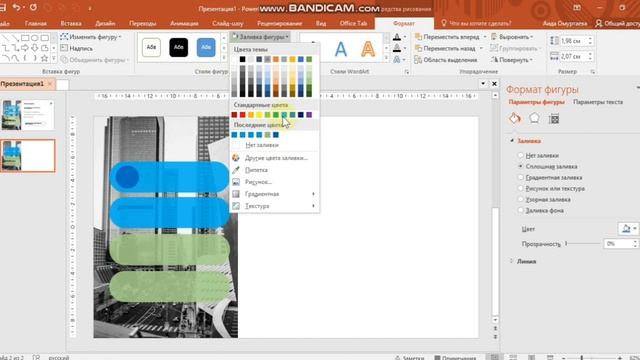The image size is (640, 360).
Task: Click Переместить назад send backward icon
Action: pos(418,48)
